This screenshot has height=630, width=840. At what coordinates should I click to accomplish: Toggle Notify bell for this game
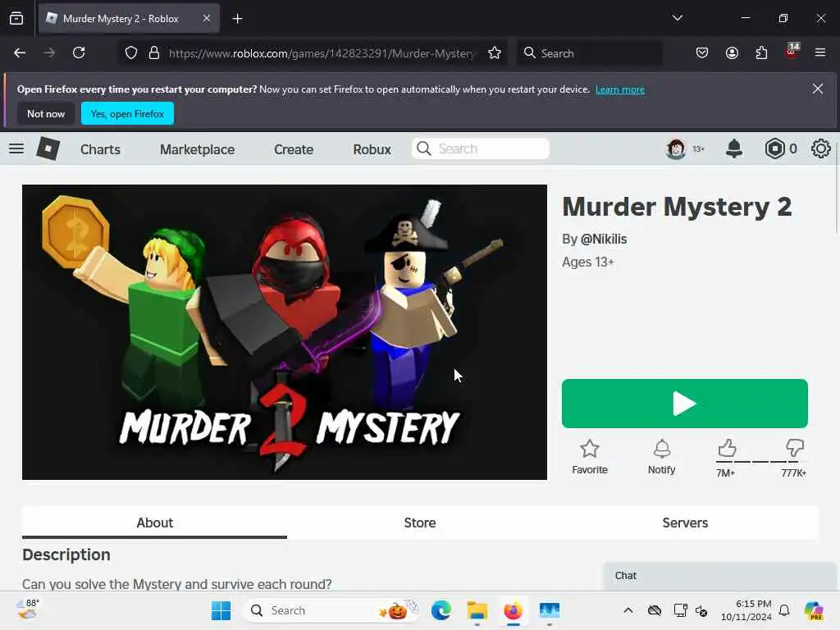click(662, 457)
